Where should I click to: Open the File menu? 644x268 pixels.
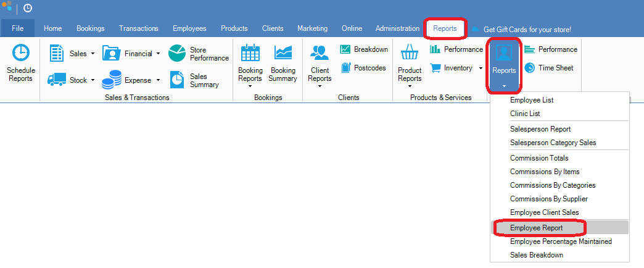point(17,28)
